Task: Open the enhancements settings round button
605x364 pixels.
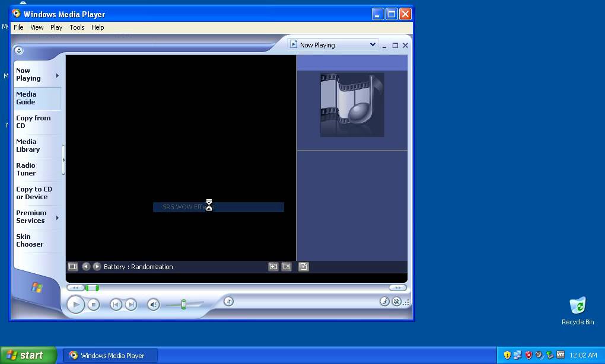Action: (228, 302)
